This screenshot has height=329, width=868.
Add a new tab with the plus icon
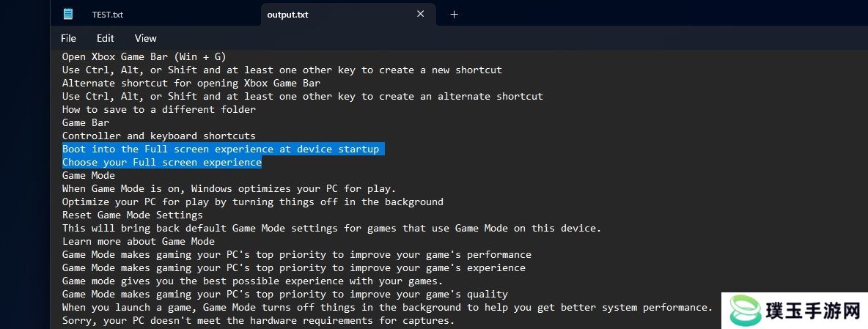(454, 15)
